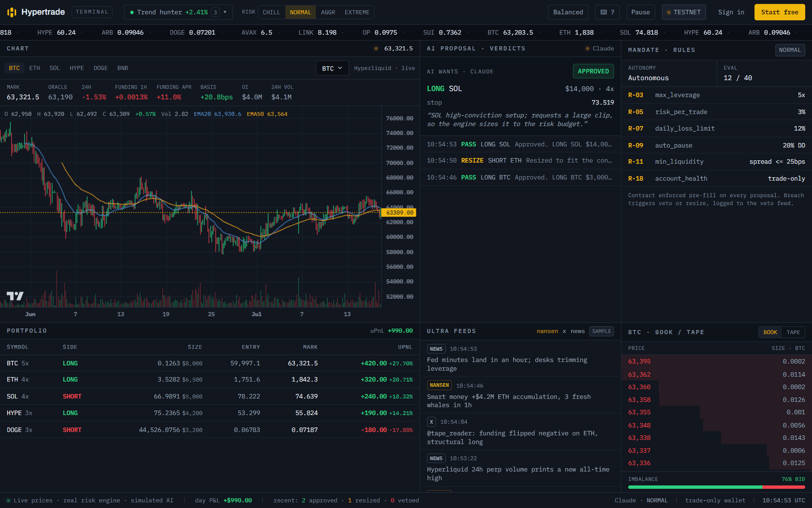Click the TERMINAL label badge
Screen dimensions: 812x508
[92, 12]
